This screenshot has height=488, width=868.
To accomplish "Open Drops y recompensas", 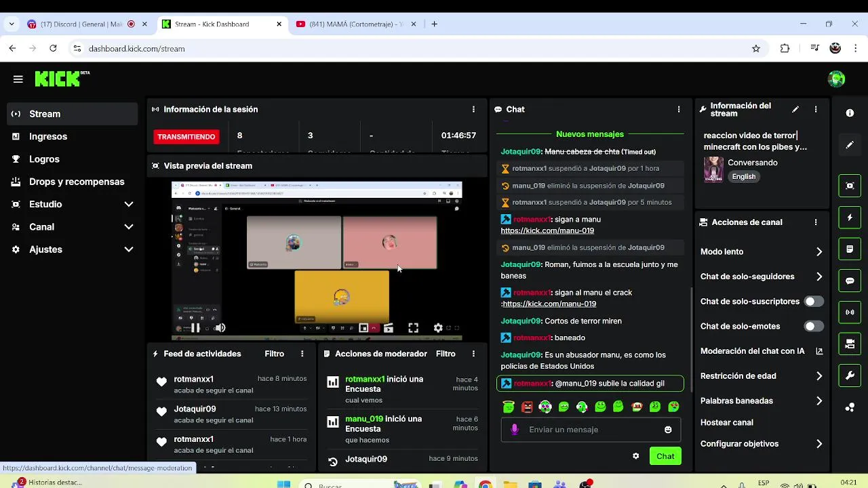I will click(73, 182).
